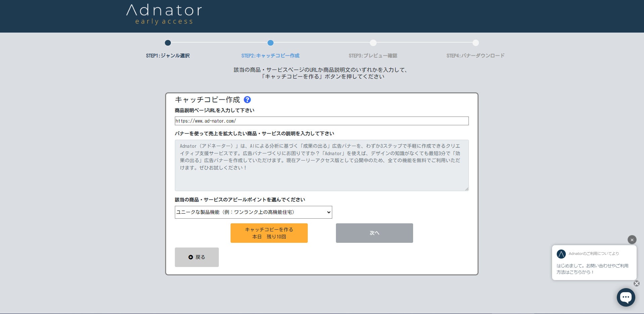Click the filled STEP1 progress dot

tap(168, 43)
